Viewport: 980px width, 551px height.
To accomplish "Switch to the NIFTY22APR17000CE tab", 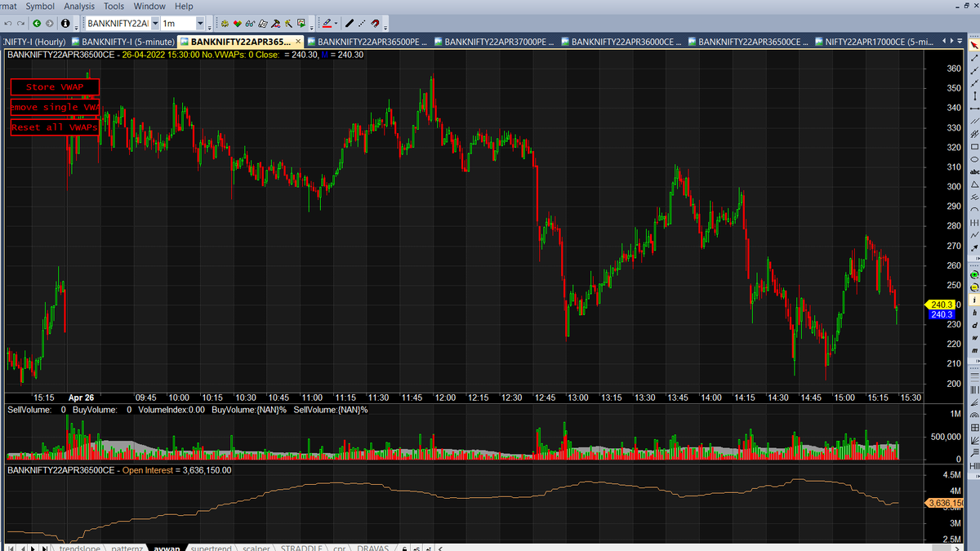I will 875,41.
